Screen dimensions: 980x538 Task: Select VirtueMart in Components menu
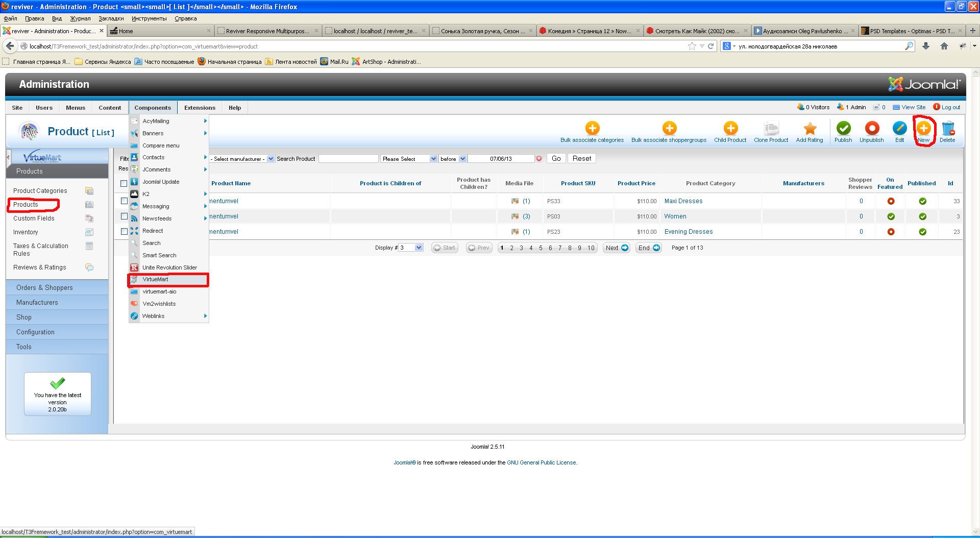click(168, 280)
